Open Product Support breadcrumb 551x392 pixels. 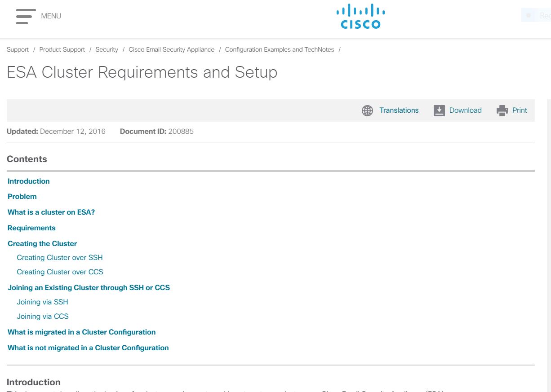[62, 50]
